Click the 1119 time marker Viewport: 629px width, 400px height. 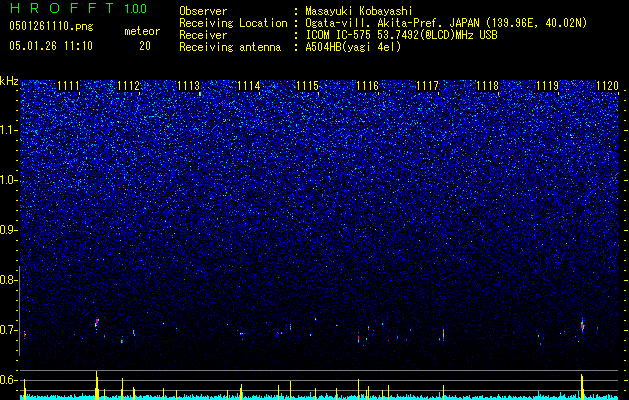point(548,86)
